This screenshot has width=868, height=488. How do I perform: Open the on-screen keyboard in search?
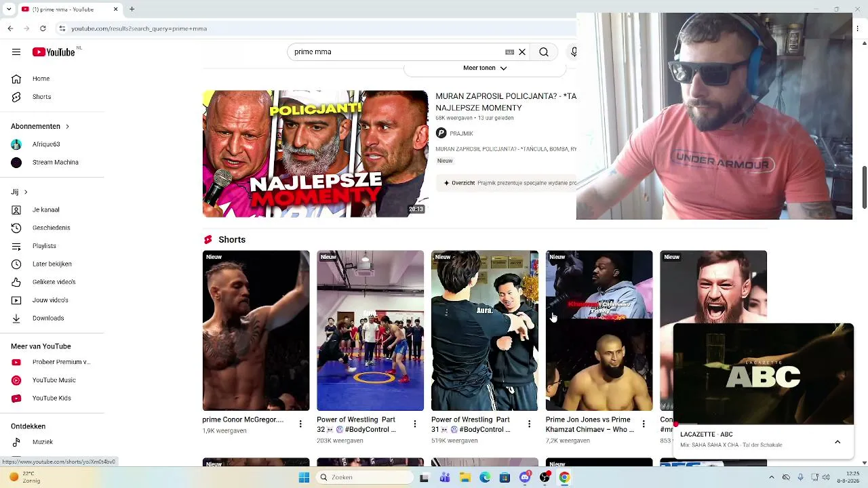click(509, 52)
